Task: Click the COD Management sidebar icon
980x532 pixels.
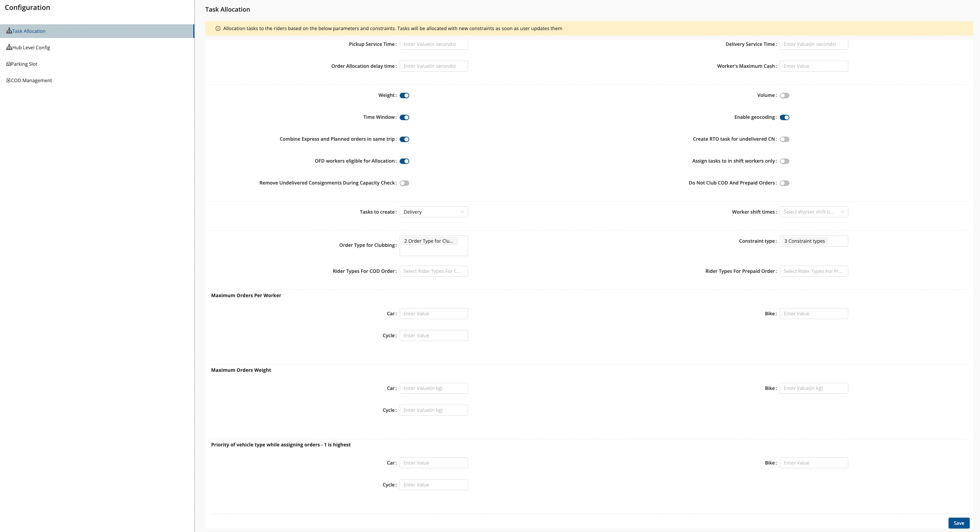Action: 8,80
